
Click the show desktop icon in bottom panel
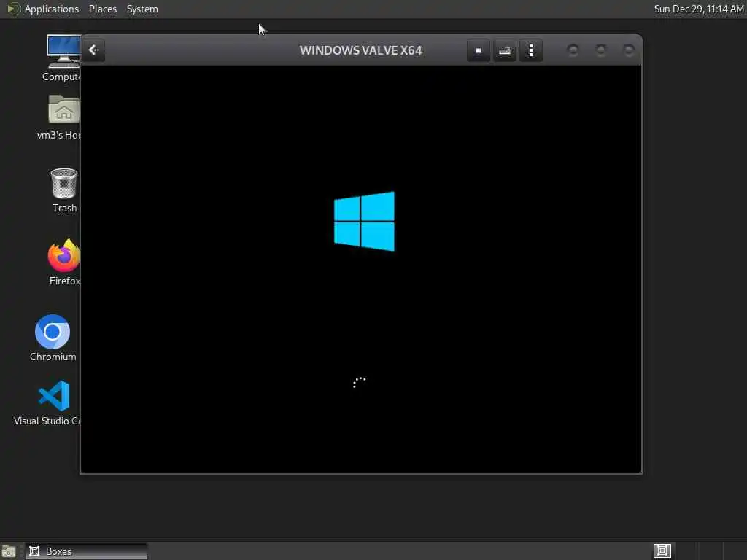9,551
